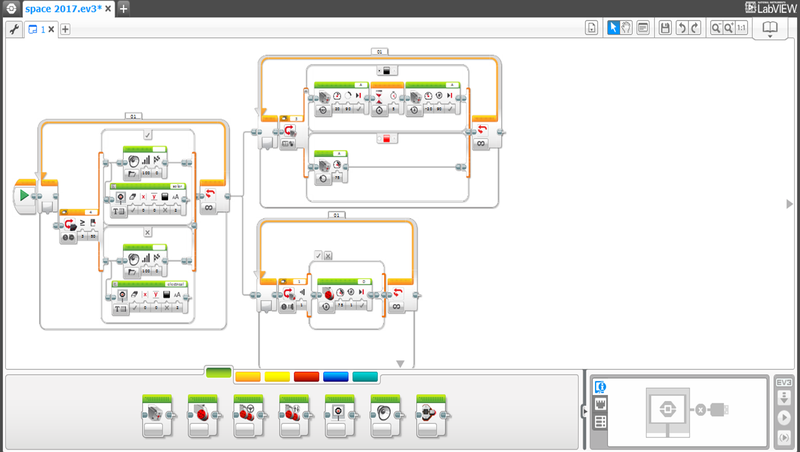
Task: Select the Pan hand tool
Action: pyautogui.click(x=626, y=28)
